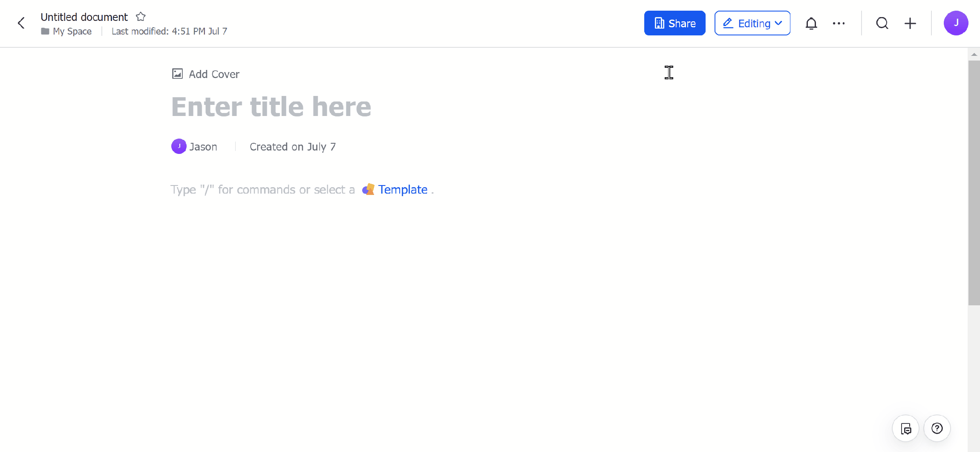Open search using the magnifier icon
The width and height of the screenshot is (980, 452).
[x=882, y=23]
